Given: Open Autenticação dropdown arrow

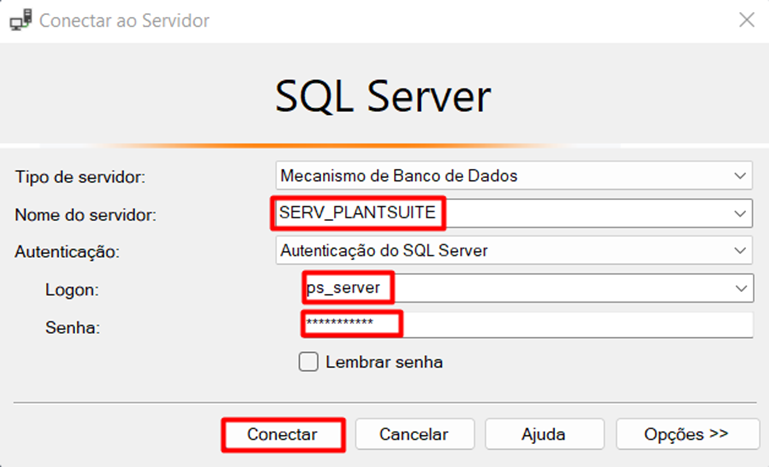Looking at the screenshot, I should click(740, 251).
